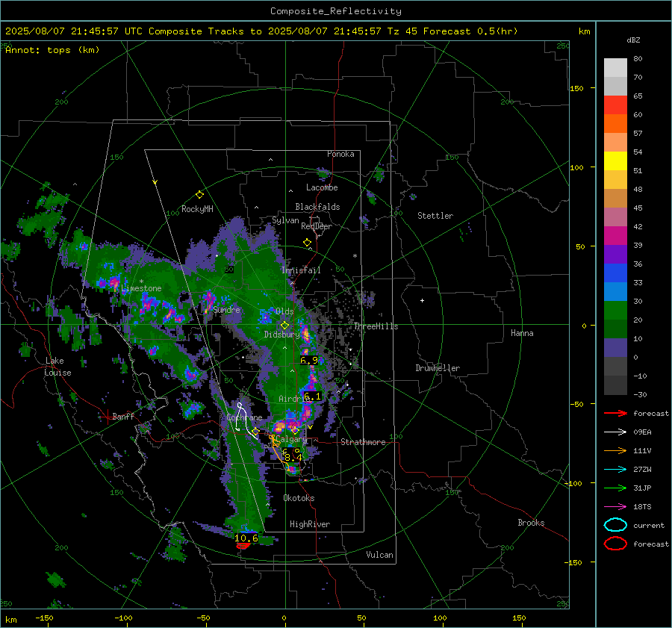Click the Hanna label
The height and width of the screenshot is (628, 672).
pyautogui.click(x=522, y=333)
